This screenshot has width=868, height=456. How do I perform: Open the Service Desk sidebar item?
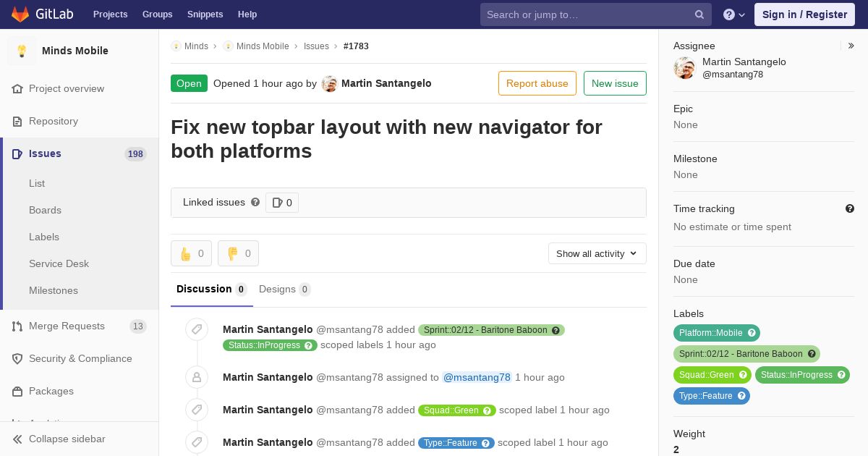pyautogui.click(x=59, y=263)
